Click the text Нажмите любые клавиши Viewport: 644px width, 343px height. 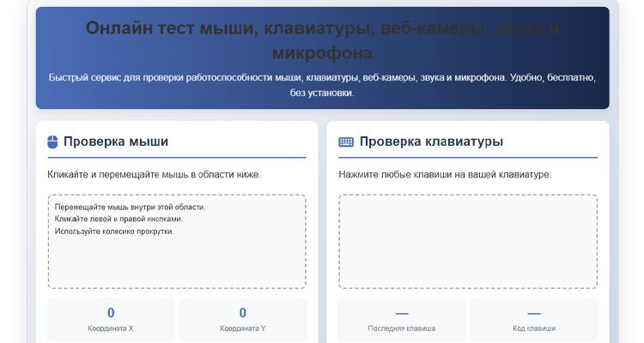(445, 174)
